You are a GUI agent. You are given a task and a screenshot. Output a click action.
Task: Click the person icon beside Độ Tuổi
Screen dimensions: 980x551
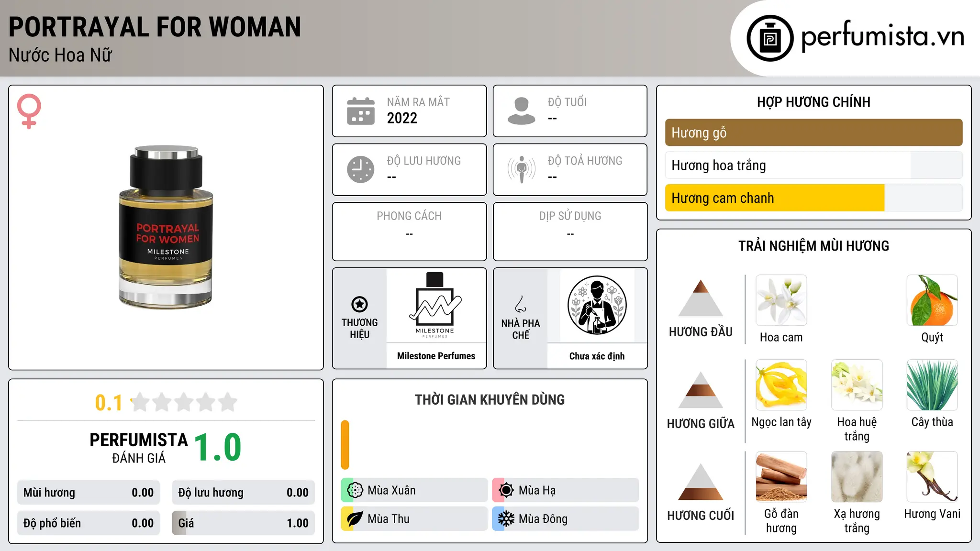point(522,111)
